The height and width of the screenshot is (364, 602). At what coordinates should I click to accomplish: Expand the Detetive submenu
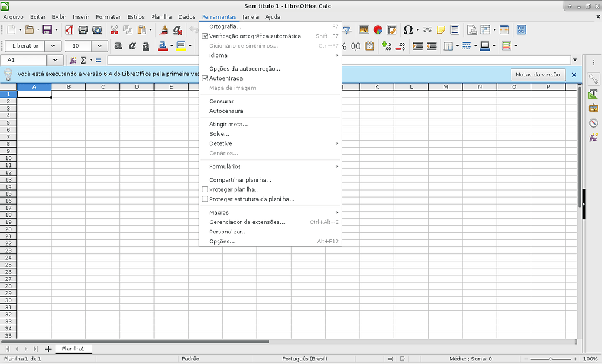(270, 143)
